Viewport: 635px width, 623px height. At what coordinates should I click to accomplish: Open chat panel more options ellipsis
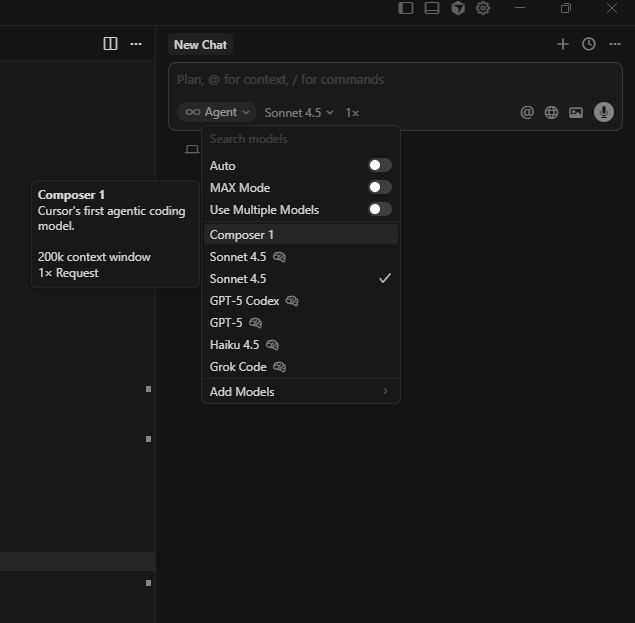pos(615,44)
